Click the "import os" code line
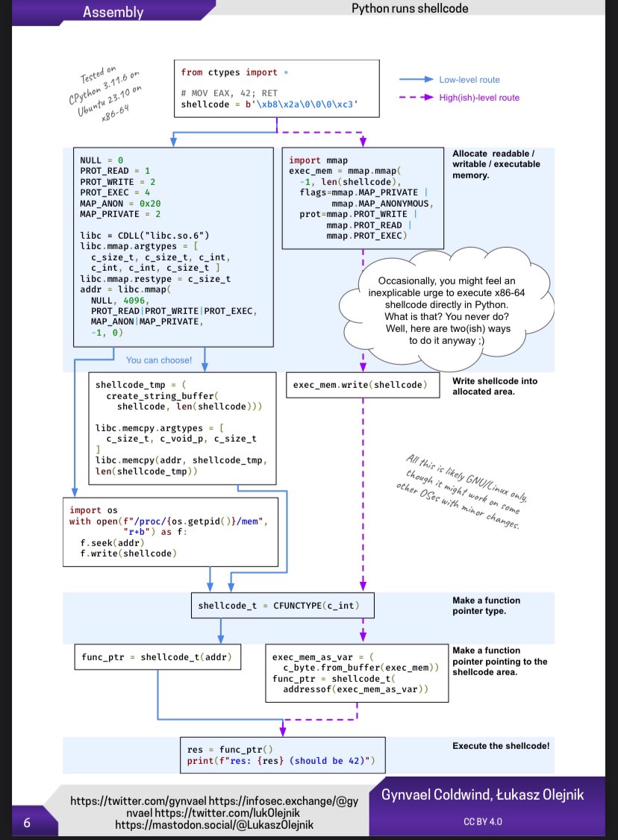 93,510
